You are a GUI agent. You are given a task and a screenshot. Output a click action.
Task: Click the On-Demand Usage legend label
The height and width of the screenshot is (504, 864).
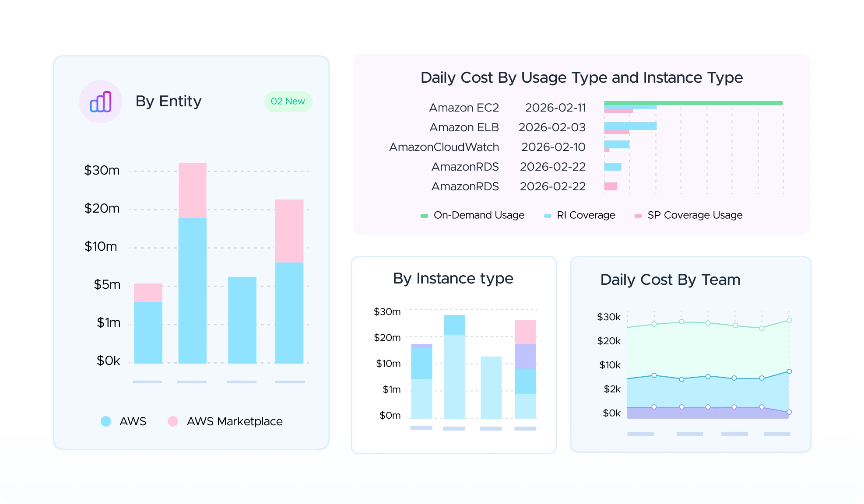pos(479,215)
